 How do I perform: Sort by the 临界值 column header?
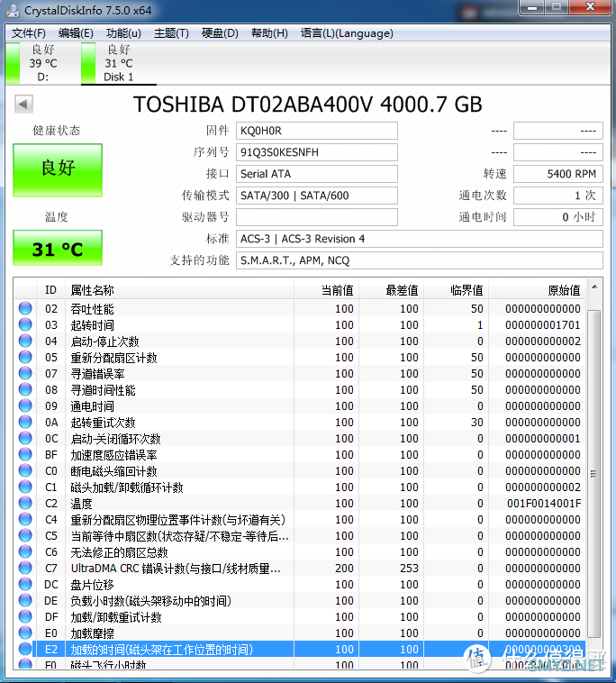[x=456, y=290]
